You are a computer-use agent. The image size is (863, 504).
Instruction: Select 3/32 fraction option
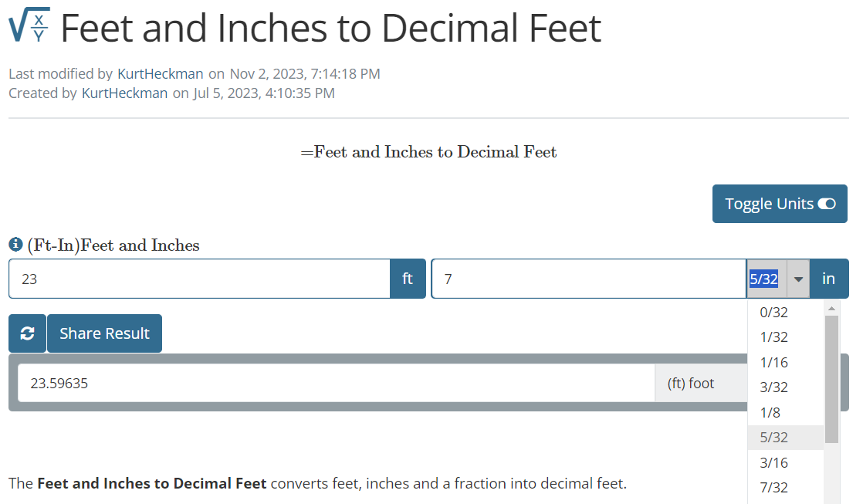773,387
